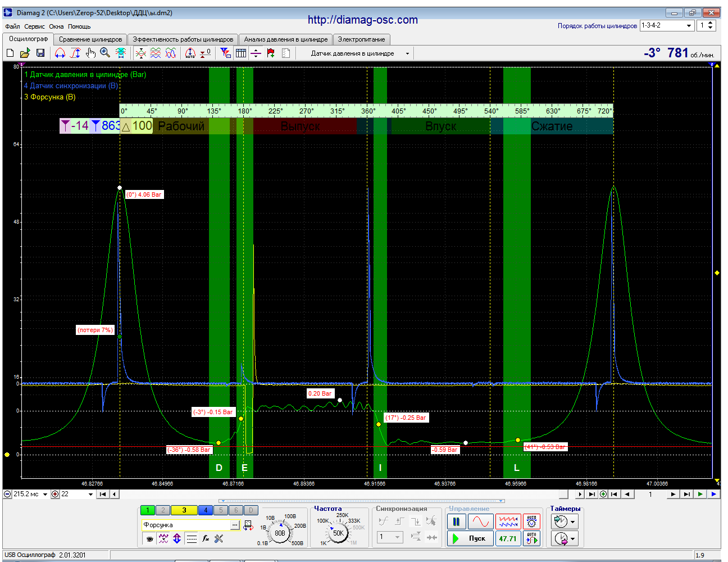This screenshot has height=562, width=728.
Task: Switch to Анализ давления в цилиндре tab
Action: pos(285,39)
